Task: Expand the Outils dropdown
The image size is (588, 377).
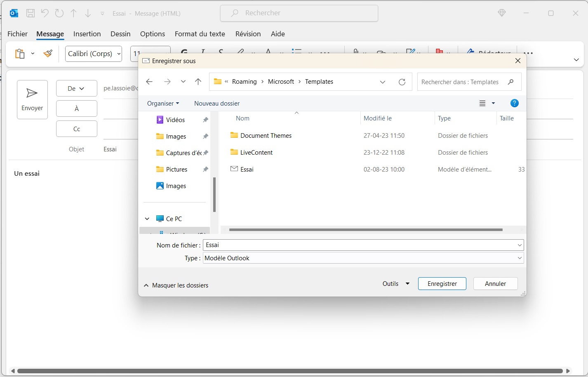Action: click(x=395, y=283)
